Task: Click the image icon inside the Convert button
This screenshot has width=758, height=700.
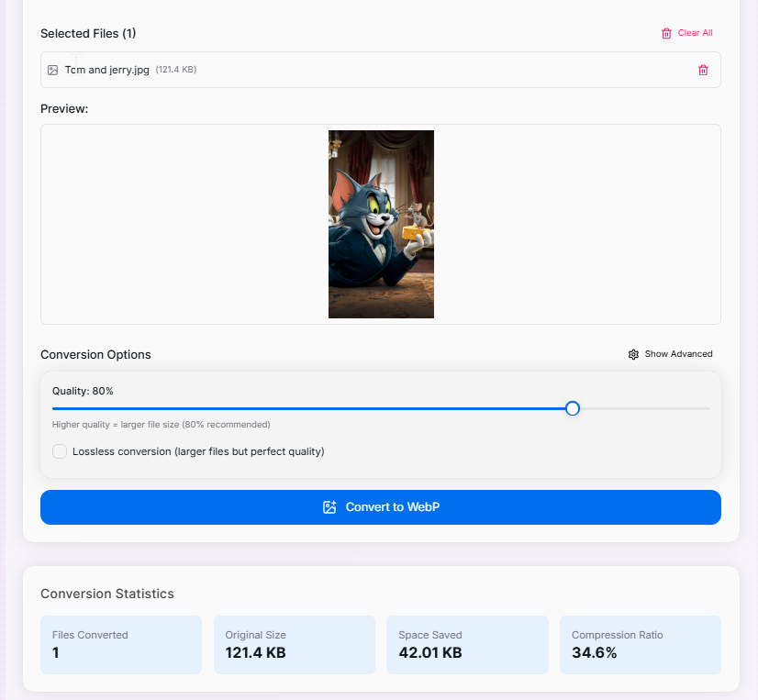Action: click(x=329, y=507)
